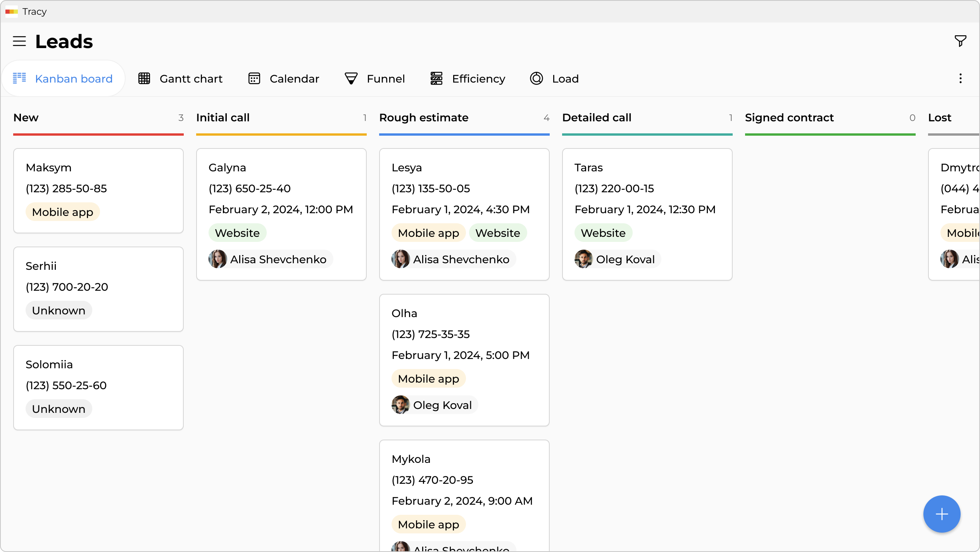
Task: Click the Gantt chart grid icon
Action: pos(144,79)
